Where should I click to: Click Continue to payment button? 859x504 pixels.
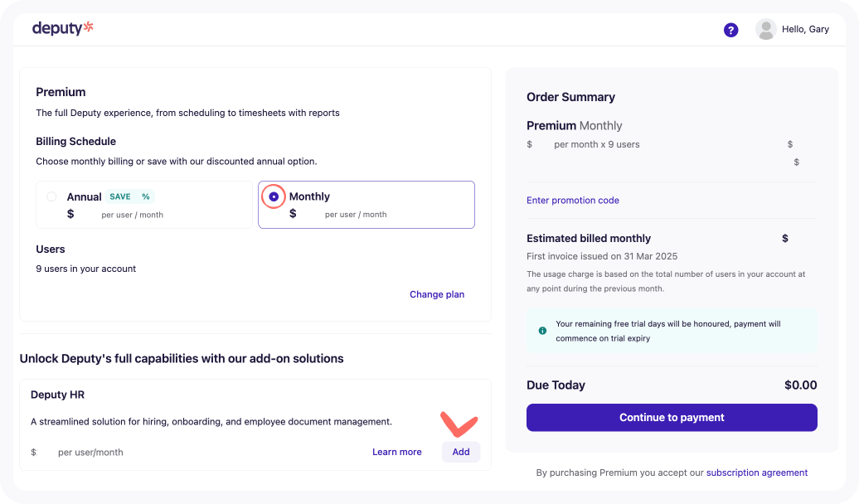point(672,418)
